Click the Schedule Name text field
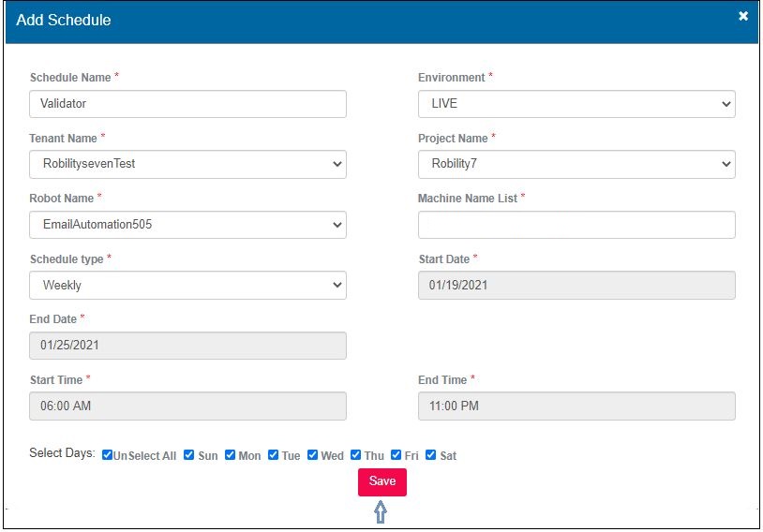The height and width of the screenshot is (532, 763). click(187, 104)
